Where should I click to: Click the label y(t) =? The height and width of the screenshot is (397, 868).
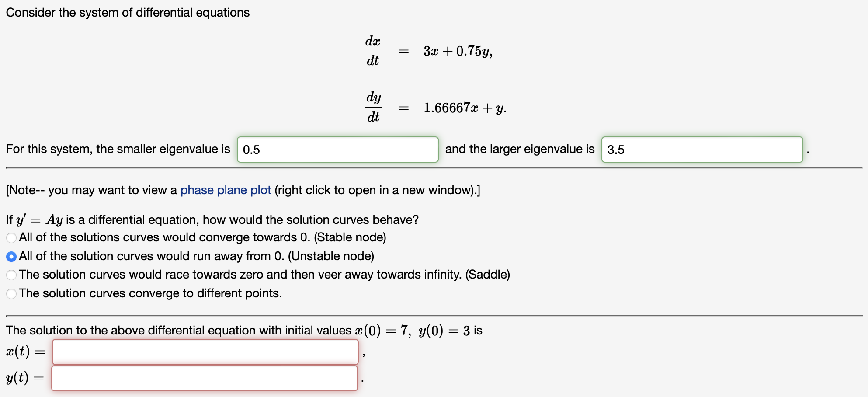[24, 378]
